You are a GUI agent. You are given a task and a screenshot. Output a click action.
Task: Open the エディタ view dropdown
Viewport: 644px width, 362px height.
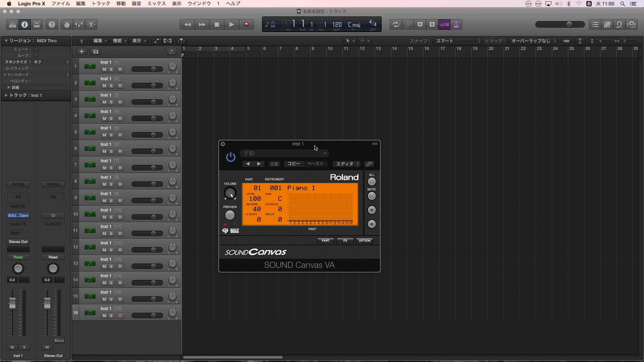(x=347, y=164)
